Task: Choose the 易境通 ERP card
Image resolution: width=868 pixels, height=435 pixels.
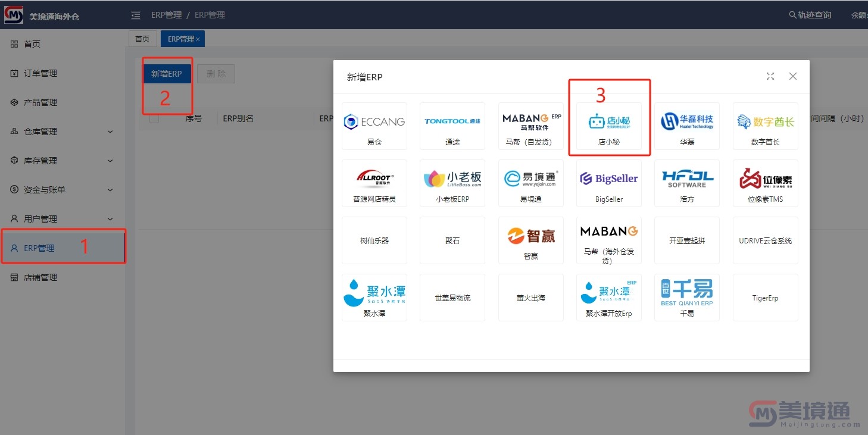Action: tap(531, 183)
